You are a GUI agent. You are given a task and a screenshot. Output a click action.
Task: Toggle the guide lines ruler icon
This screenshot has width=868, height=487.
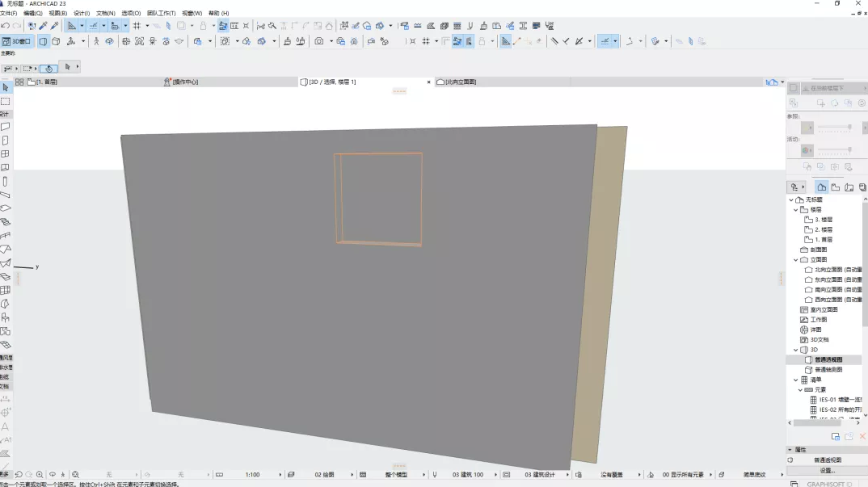71,26
